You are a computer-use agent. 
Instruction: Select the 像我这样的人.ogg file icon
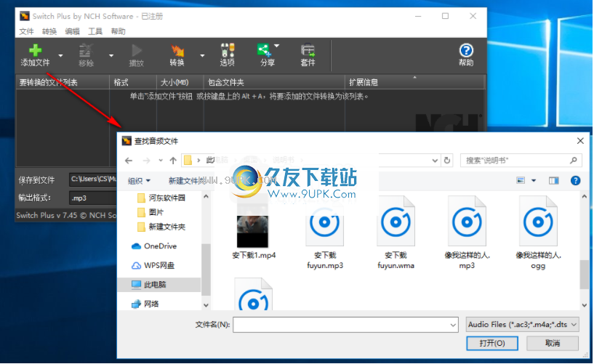[x=538, y=221]
